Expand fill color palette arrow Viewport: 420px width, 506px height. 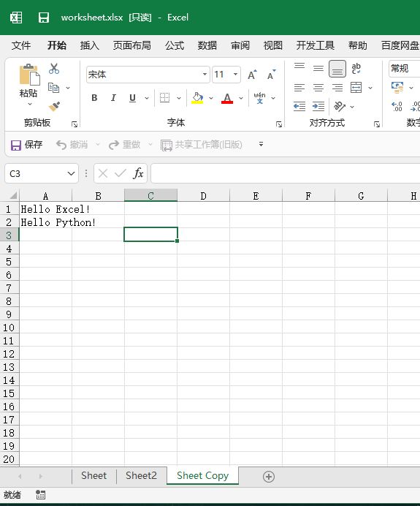tap(211, 98)
